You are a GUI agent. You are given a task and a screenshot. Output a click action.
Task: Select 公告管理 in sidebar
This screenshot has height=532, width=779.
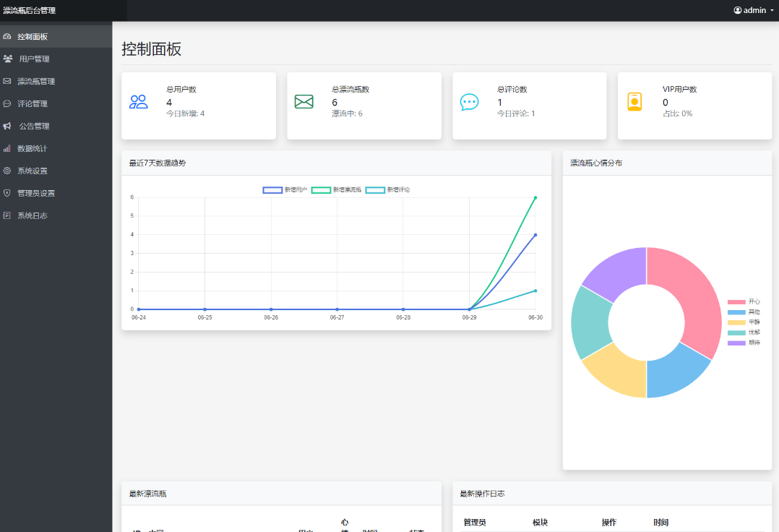tap(56, 126)
